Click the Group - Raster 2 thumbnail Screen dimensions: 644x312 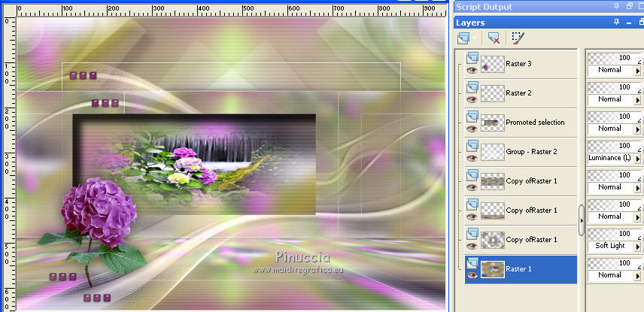[493, 152]
